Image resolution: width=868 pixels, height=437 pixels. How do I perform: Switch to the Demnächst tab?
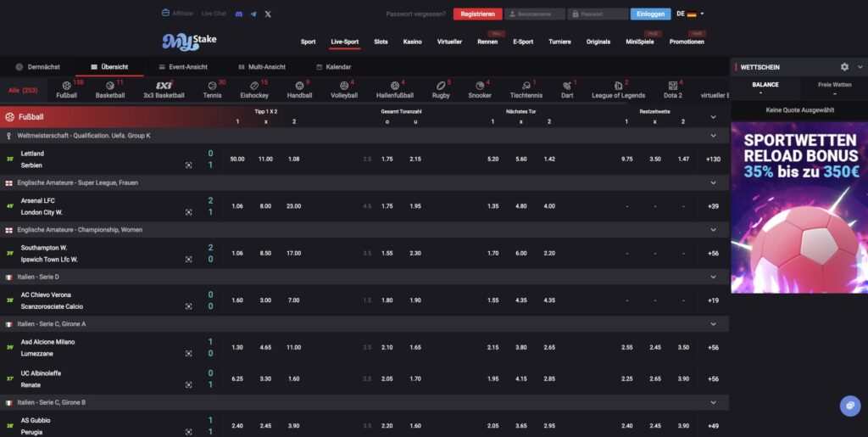pos(37,67)
